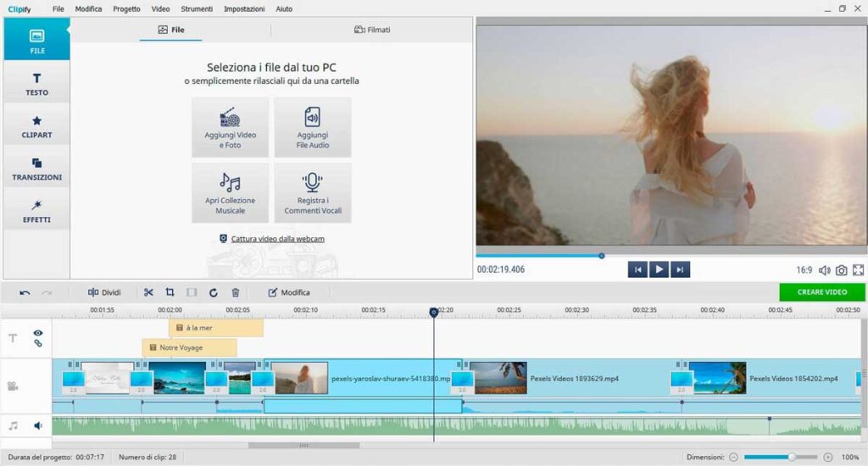Redo the last undone action
This screenshot has width=868, height=466.
coord(47,292)
